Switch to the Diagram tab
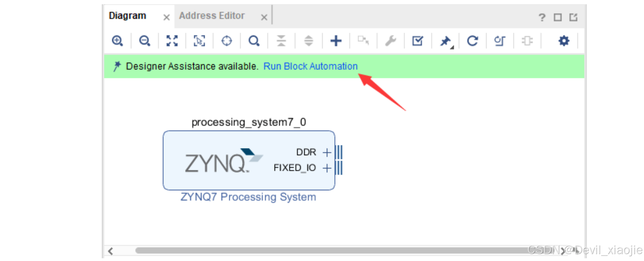Screen dimensions: 644x261 127,16
